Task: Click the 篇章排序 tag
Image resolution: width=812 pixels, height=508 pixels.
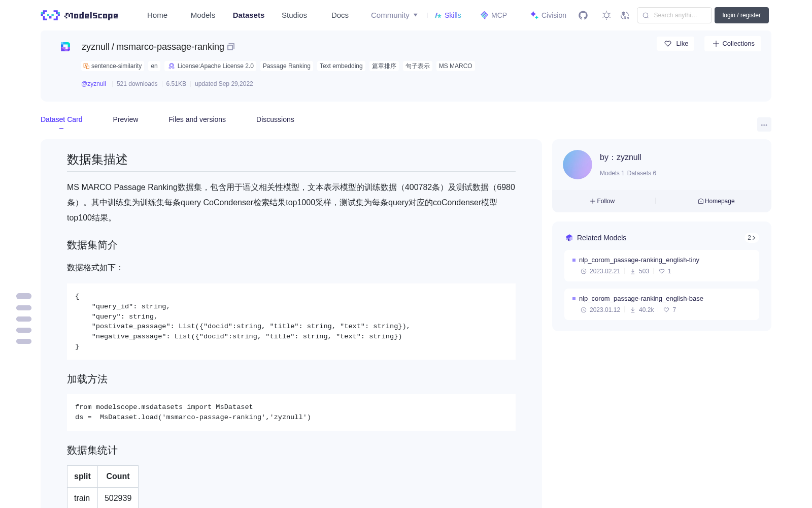Action: tap(384, 66)
